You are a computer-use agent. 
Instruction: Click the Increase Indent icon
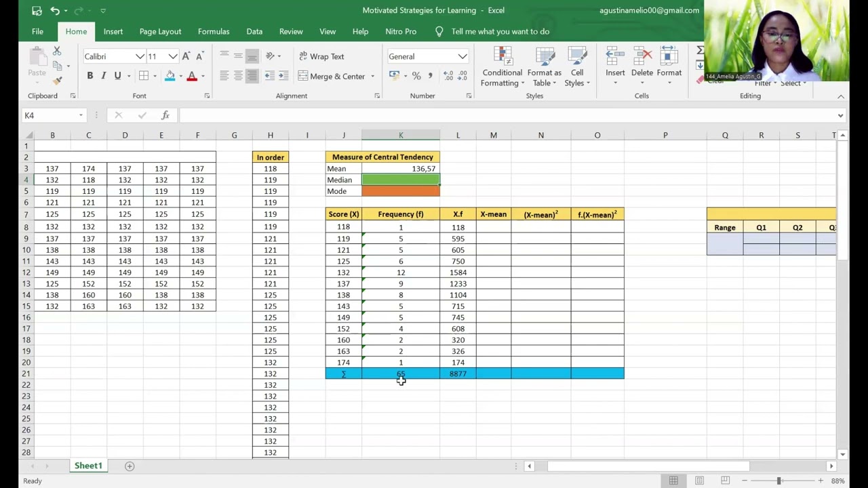pos(284,76)
